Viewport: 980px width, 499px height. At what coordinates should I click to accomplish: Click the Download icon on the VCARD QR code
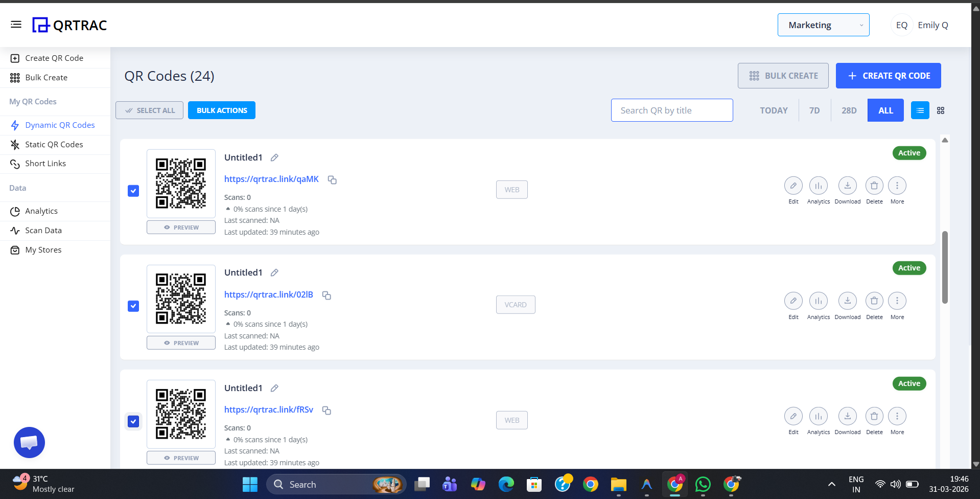pos(847,301)
